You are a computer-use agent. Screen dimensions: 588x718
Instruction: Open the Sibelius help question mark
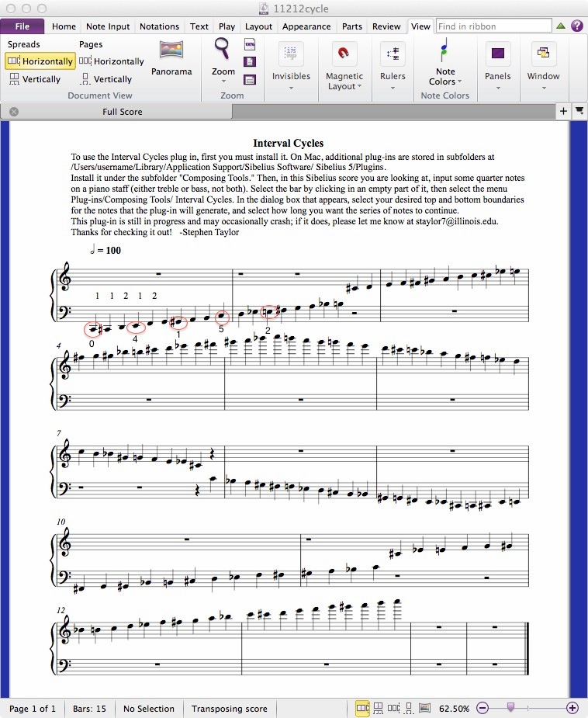coord(577,26)
